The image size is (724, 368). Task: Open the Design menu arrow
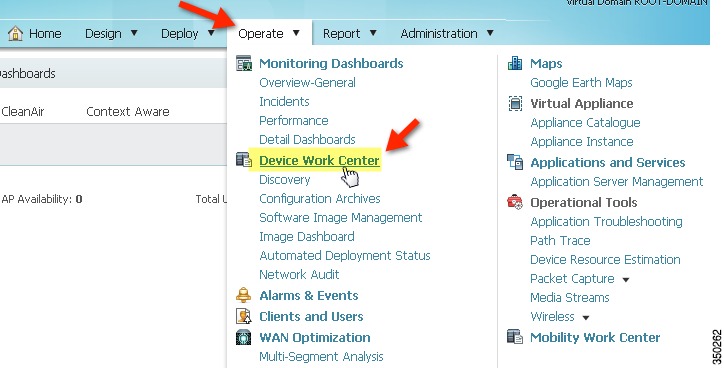point(134,33)
